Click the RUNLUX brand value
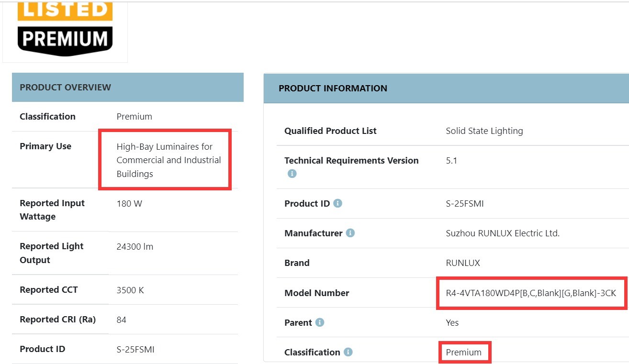This screenshot has width=629, height=364. click(462, 263)
